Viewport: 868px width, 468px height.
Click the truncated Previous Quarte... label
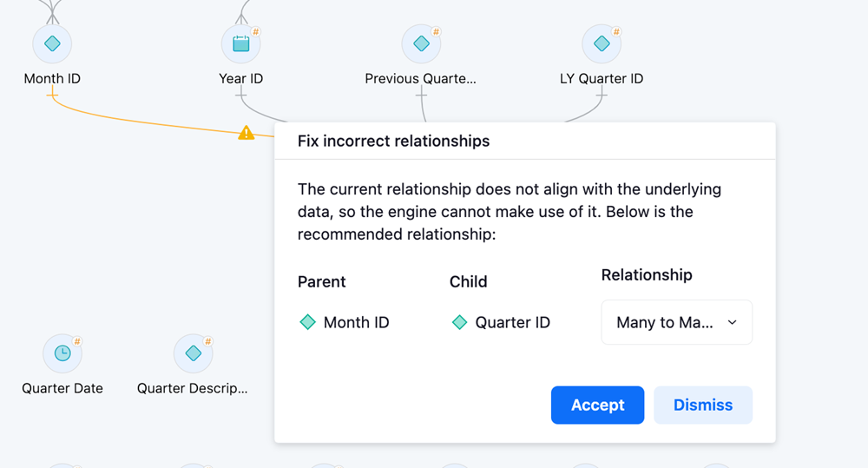[421, 78]
